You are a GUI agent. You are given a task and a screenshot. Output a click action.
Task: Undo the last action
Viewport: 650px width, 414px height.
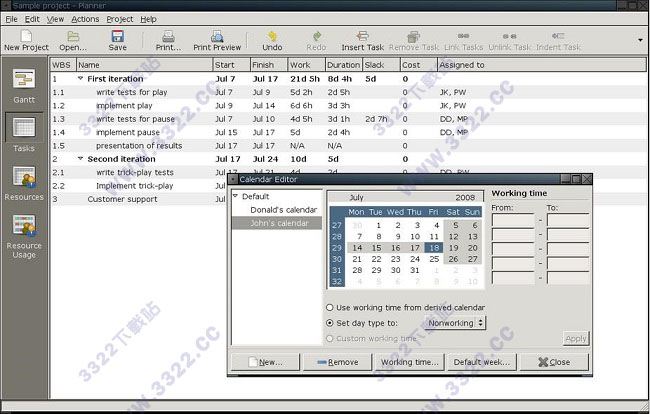click(272, 38)
